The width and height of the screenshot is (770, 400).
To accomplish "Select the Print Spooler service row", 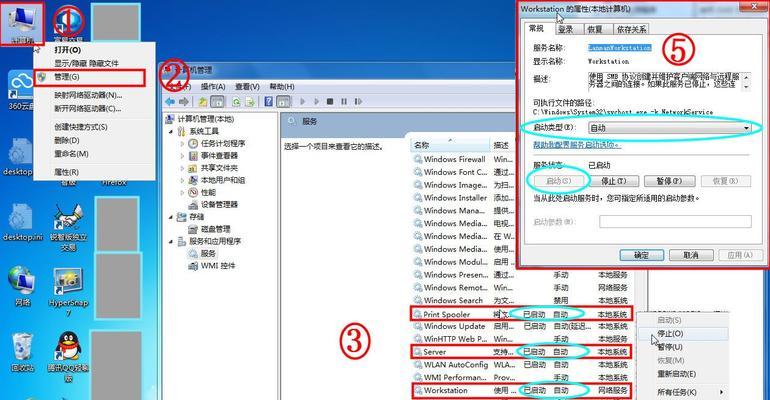I will [522, 314].
